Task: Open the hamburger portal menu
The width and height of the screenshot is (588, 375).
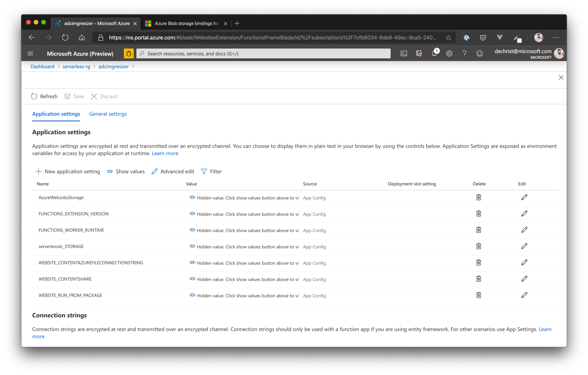Action: point(30,53)
